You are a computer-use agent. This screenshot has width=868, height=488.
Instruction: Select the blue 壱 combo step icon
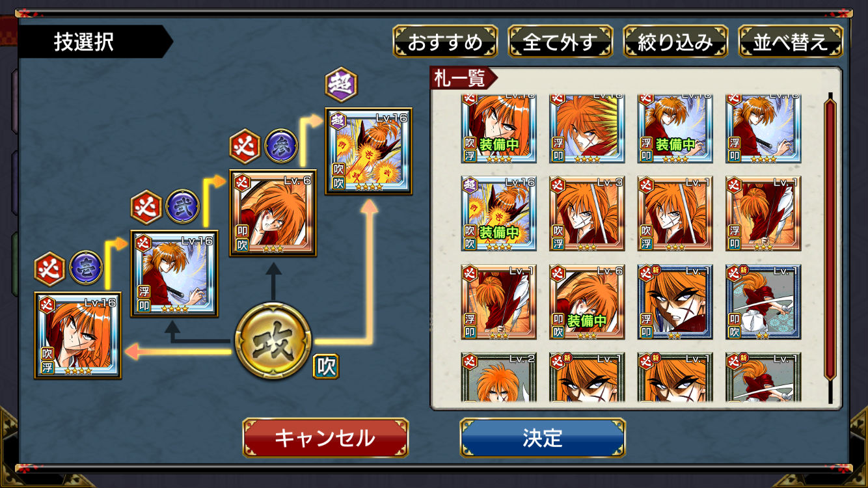tap(86, 268)
